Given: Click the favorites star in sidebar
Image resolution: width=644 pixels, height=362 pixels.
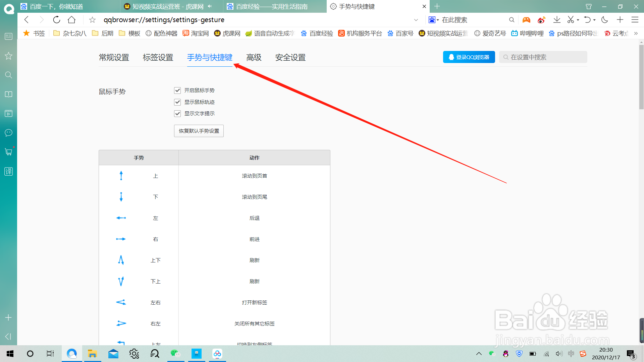Looking at the screenshot, I should [8, 56].
